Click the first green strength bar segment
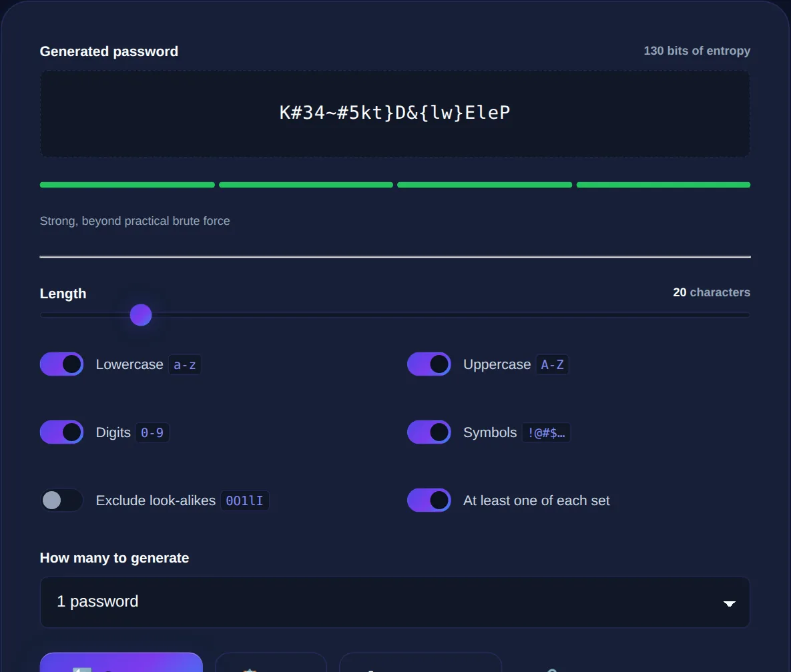 (x=127, y=185)
